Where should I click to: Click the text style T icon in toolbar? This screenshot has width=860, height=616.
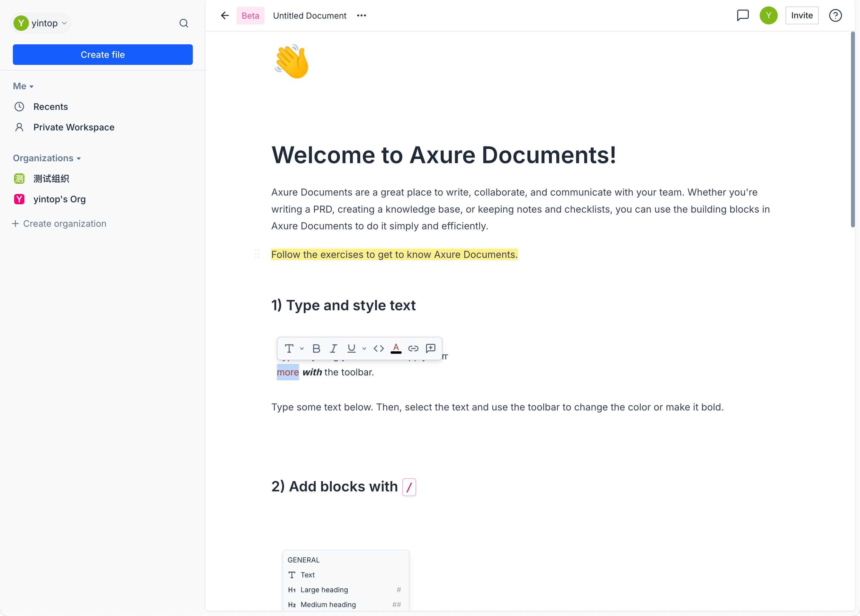[289, 348]
